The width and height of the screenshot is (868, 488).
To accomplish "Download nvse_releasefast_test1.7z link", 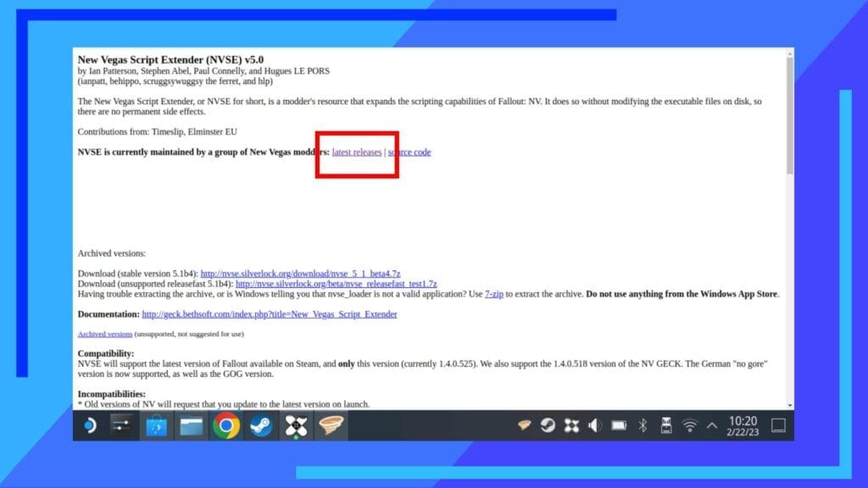I will 336,283.
